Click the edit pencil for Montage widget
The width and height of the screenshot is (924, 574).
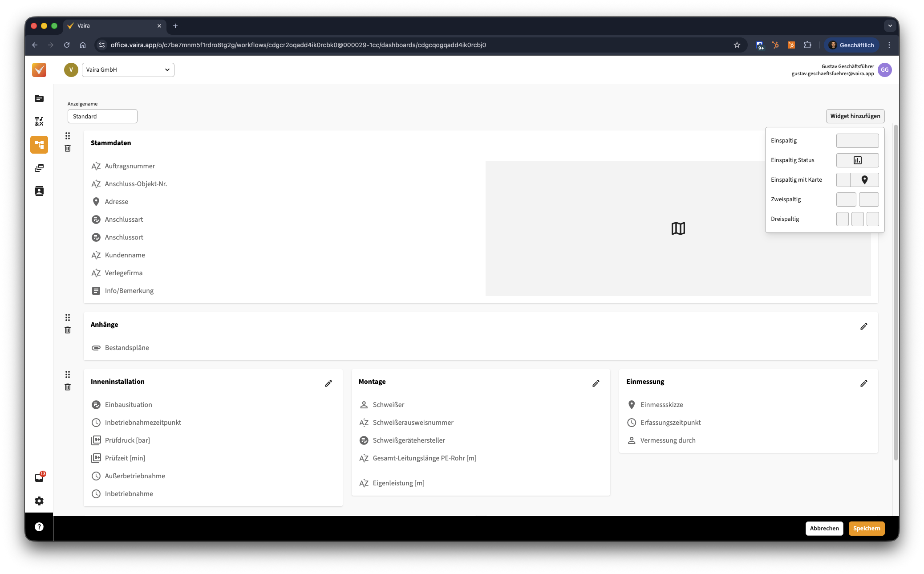pyautogui.click(x=596, y=383)
